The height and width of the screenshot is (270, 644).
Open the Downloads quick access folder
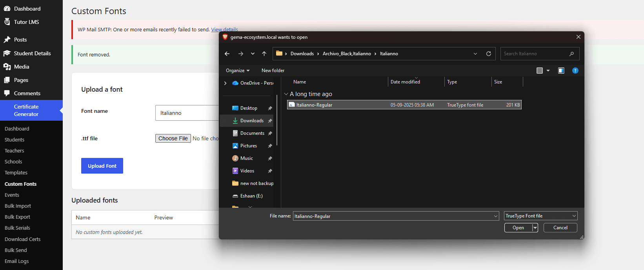click(x=252, y=121)
